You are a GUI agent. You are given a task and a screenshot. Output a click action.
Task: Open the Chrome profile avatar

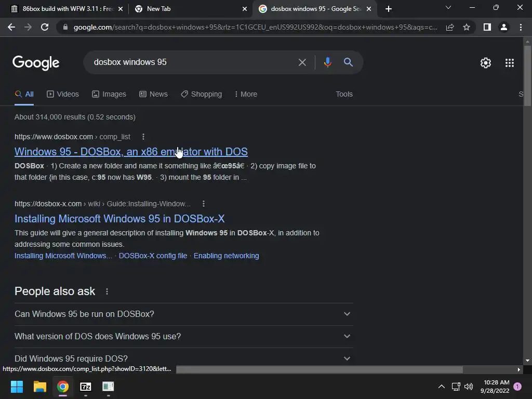pos(504,27)
